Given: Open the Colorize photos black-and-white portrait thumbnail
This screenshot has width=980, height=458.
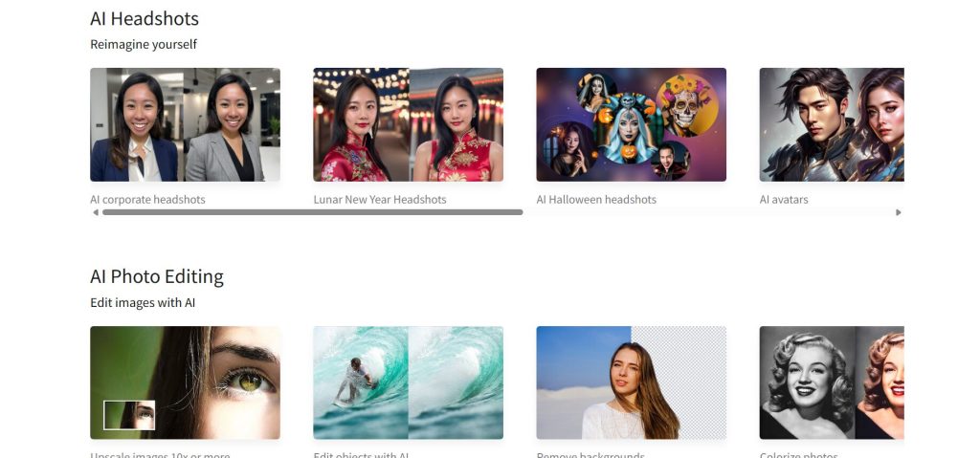Looking at the screenshot, I should pyautogui.click(x=832, y=382).
